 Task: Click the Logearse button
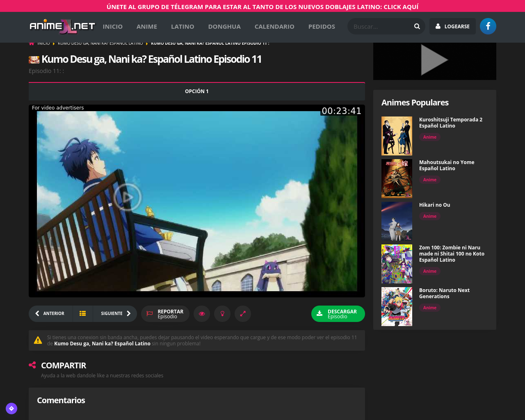tap(452, 26)
